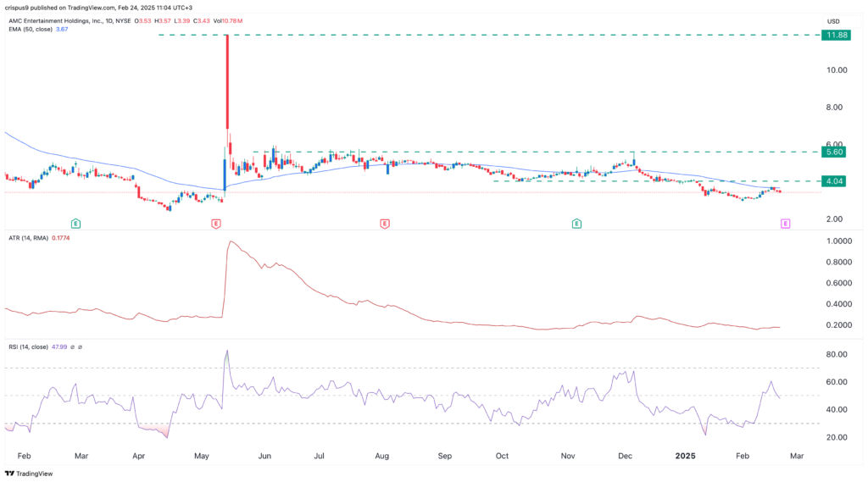Click the Aug label on the time axis
Image resolution: width=868 pixels, height=482 pixels.
(x=381, y=456)
